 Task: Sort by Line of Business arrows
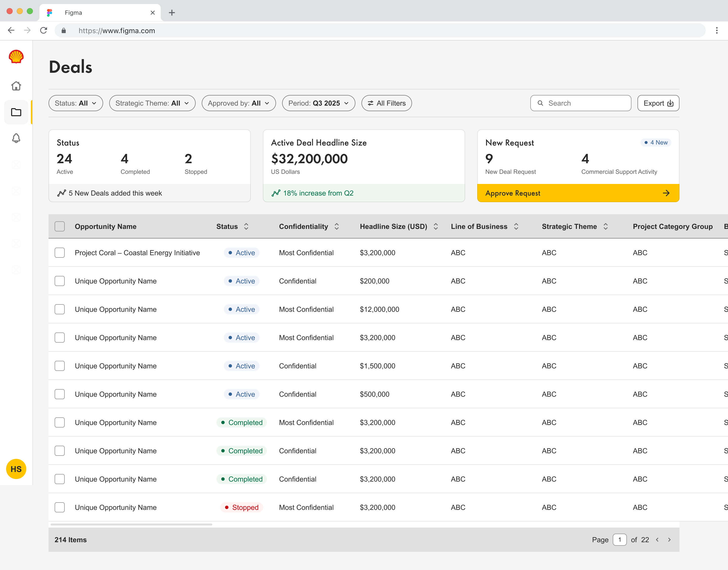point(516,226)
